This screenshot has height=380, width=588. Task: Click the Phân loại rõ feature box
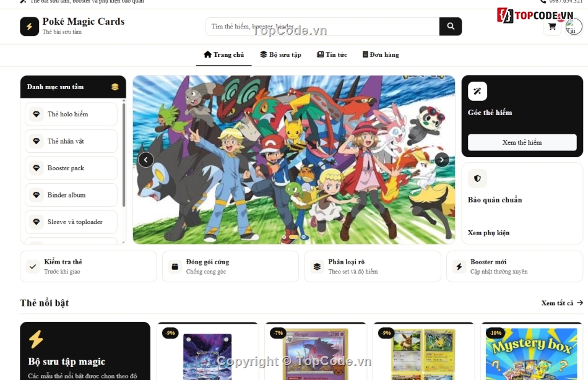(x=373, y=267)
